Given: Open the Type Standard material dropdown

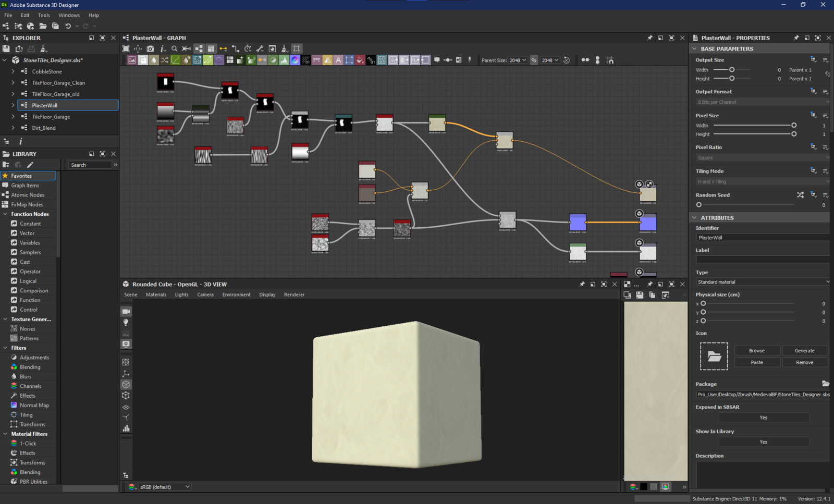Looking at the screenshot, I should [763, 282].
